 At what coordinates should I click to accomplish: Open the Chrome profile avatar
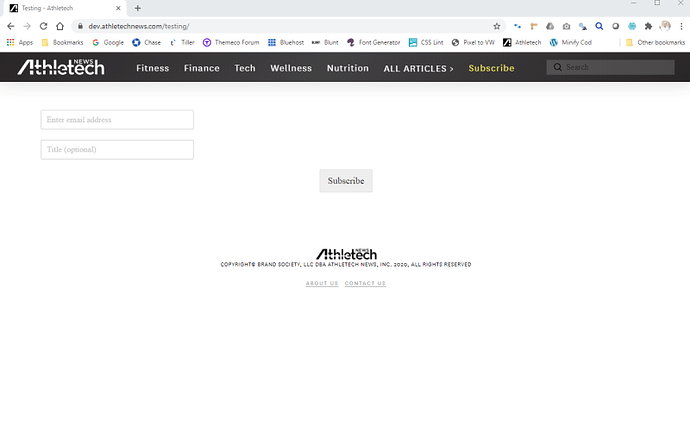[665, 26]
